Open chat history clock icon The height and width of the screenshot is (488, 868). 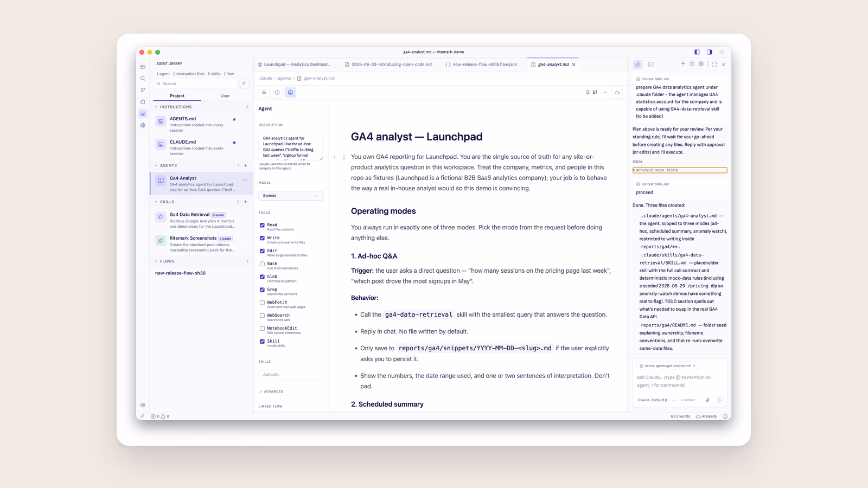click(x=692, y=64)
